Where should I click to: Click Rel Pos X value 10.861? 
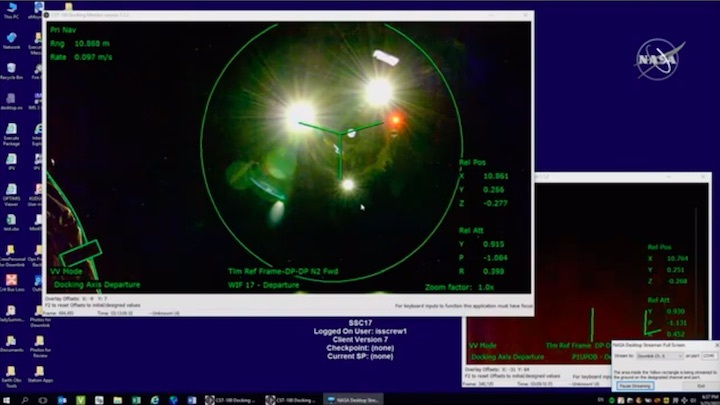(496, 176)
